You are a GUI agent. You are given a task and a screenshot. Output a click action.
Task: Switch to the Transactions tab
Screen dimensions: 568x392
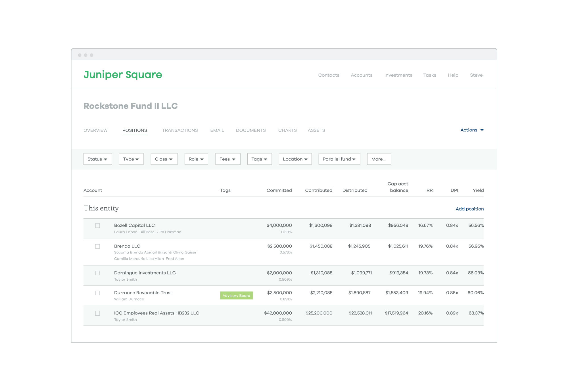coord(180,130)
